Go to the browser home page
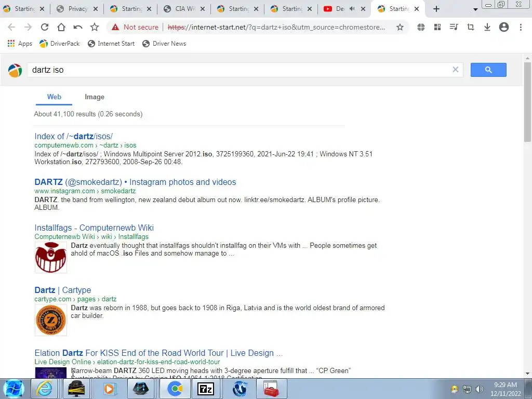Screen dimensions: 532x399 point(61,27)
